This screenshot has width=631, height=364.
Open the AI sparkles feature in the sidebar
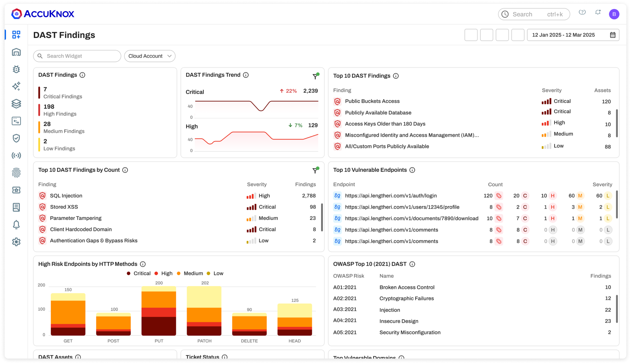coord(16,86)
